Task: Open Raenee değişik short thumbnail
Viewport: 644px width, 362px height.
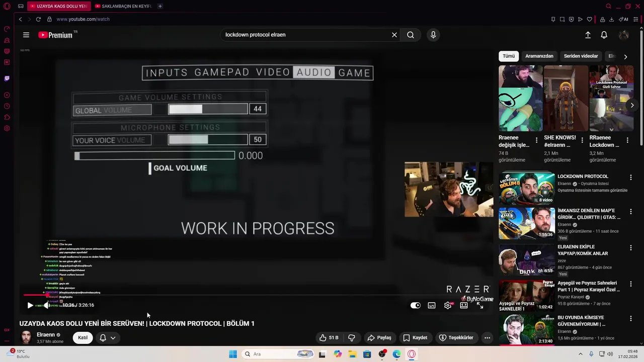Action: click(521, 98)
